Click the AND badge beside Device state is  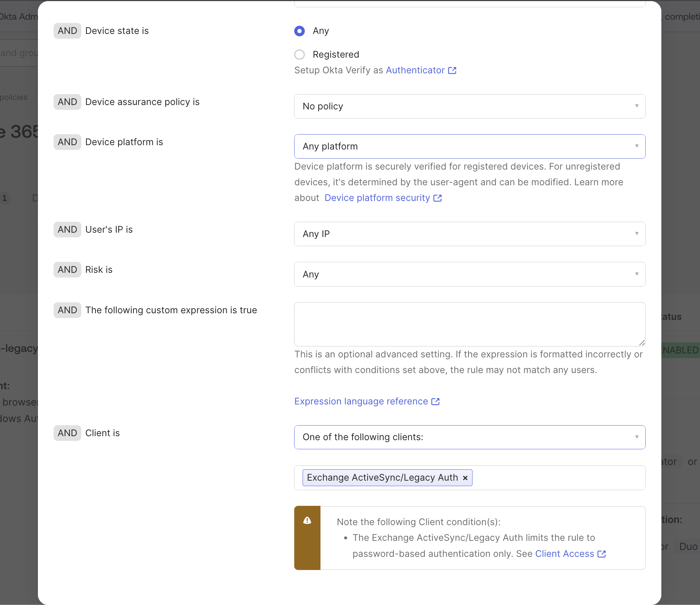pyautogui.click(x=67, y=31)
